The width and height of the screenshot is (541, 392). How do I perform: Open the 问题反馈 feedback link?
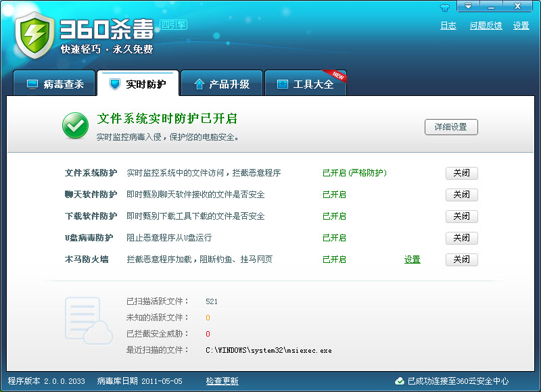(486, 26)
